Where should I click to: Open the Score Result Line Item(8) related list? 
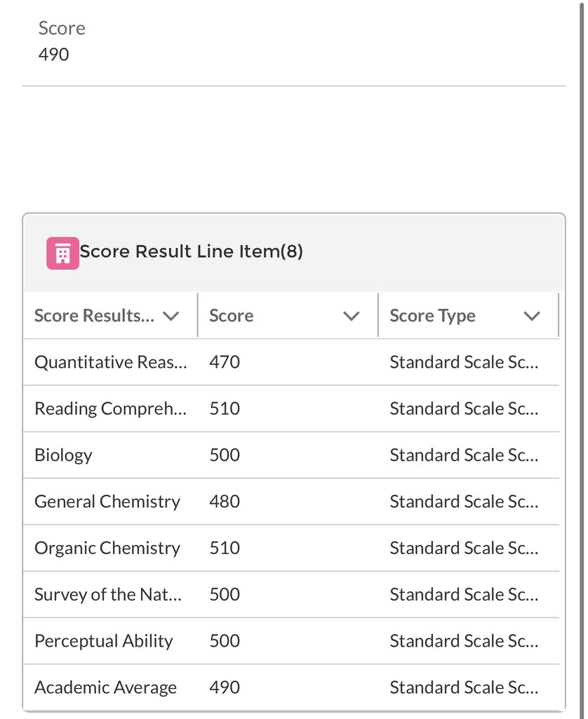(x=191, y=251)
